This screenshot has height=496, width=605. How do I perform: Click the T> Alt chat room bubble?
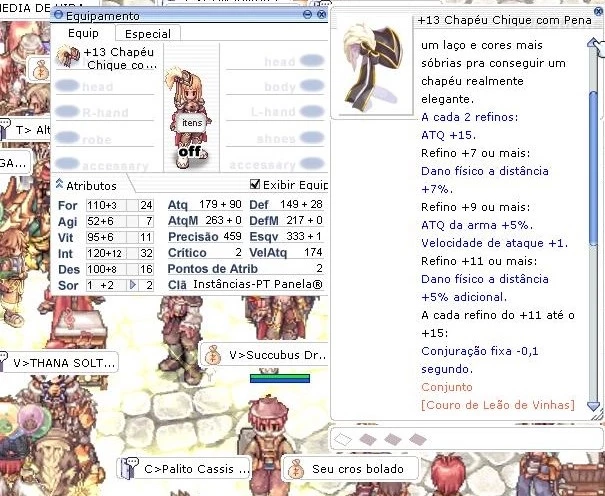25,130
